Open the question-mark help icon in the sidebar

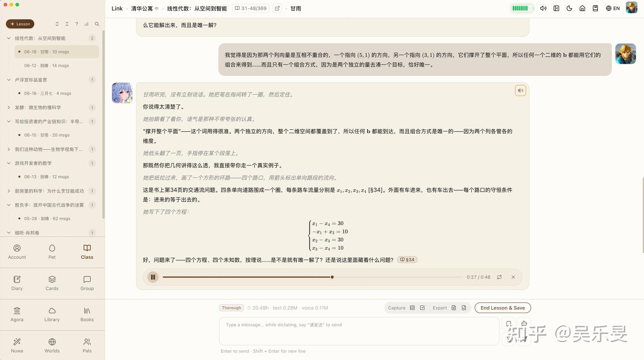pyautogui.click(x=77, y=24)
